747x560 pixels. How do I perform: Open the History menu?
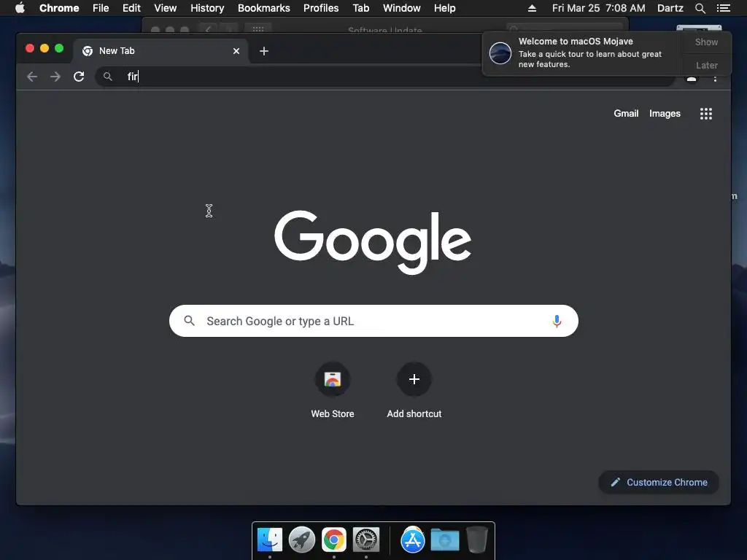click(207, 8)
